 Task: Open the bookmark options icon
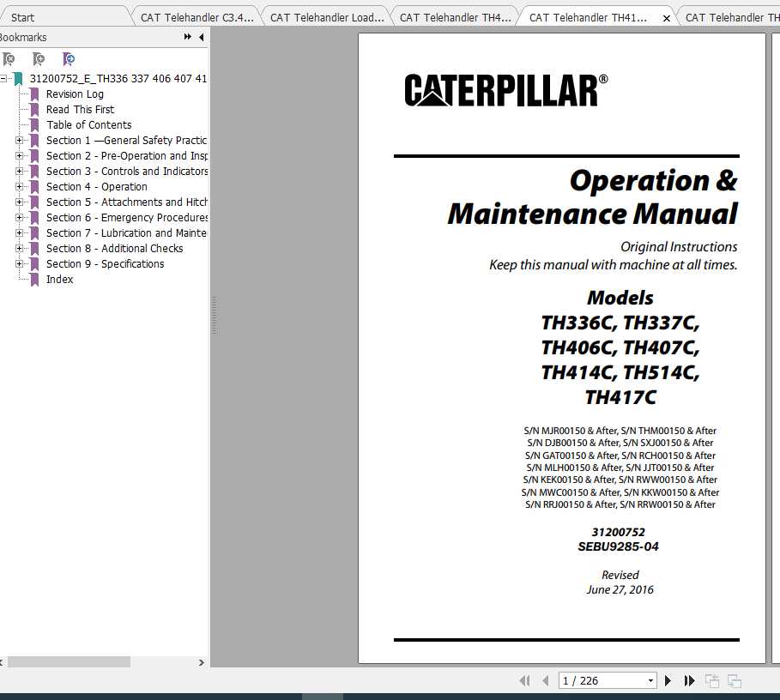[68, 58]
